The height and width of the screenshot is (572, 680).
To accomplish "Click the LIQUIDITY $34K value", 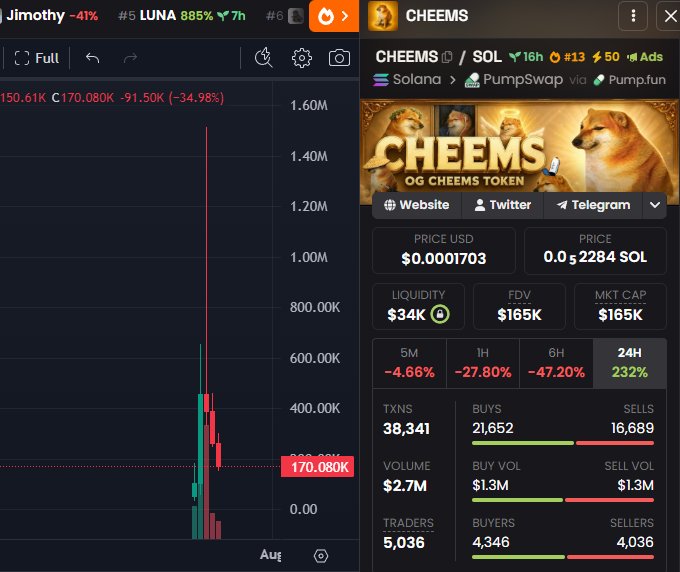I will click(406, 314).
